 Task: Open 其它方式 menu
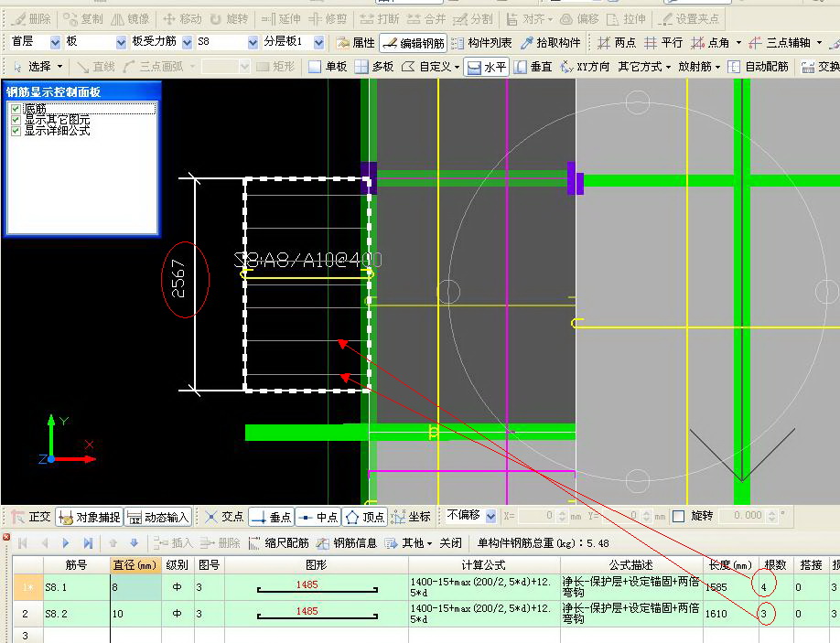coord(644,67)
